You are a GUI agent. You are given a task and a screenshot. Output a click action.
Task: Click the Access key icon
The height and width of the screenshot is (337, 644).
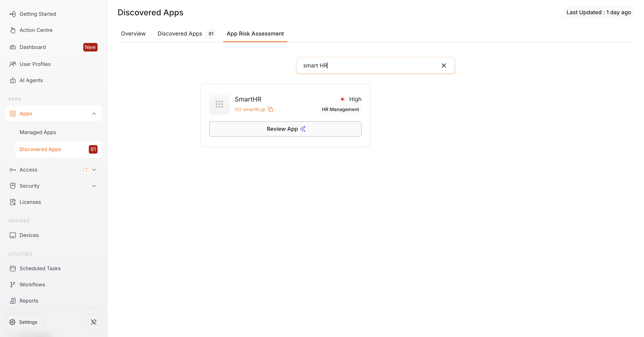tap(13, 170)
